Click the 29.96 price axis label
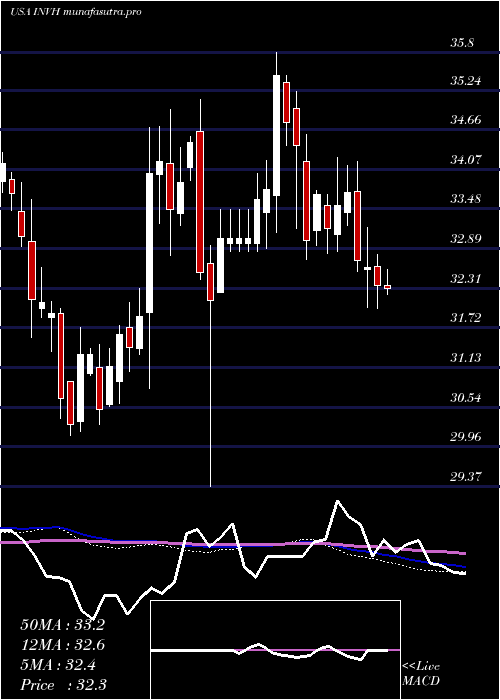This screenshot has width=500, height=700. (x=466, y=436)
